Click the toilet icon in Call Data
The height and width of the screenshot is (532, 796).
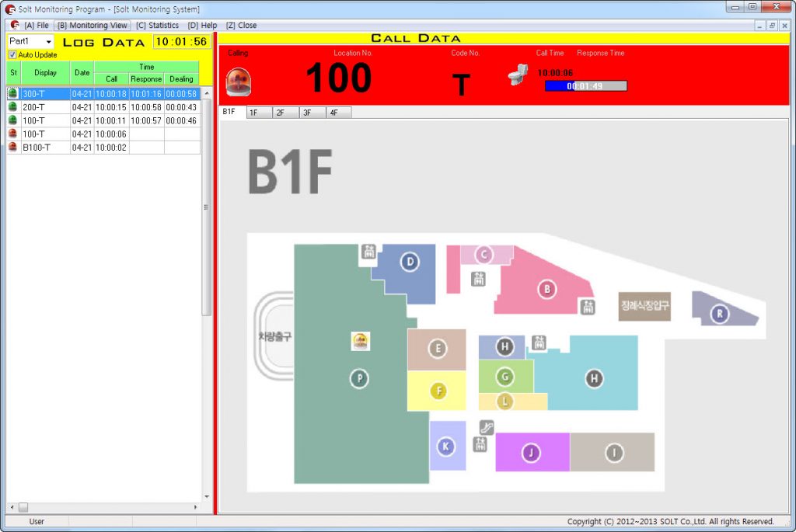click(518, 75)
